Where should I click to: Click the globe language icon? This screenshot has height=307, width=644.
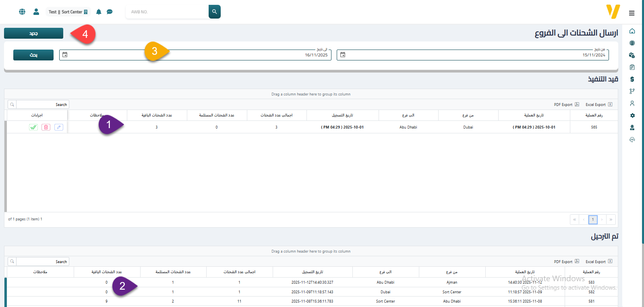22,12
